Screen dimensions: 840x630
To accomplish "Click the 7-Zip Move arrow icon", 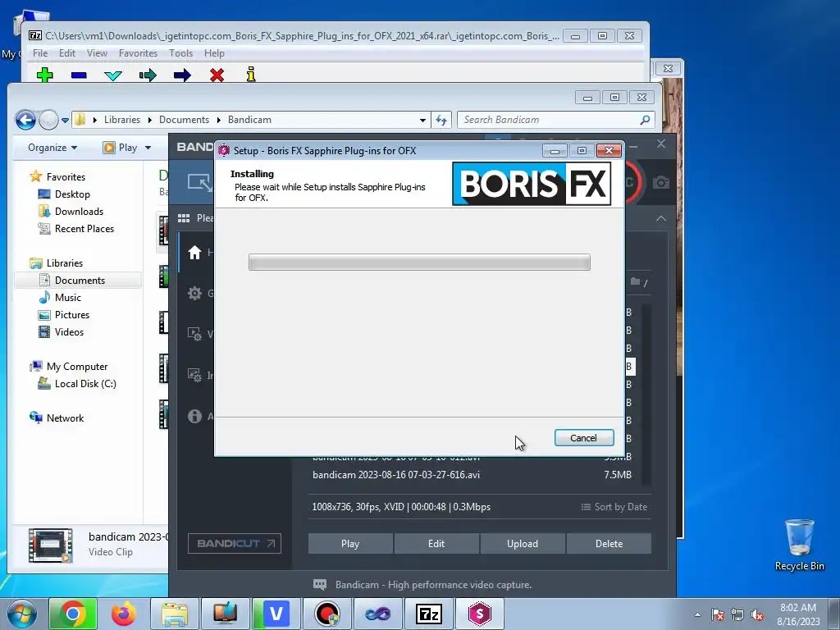I will click(182, 75).
